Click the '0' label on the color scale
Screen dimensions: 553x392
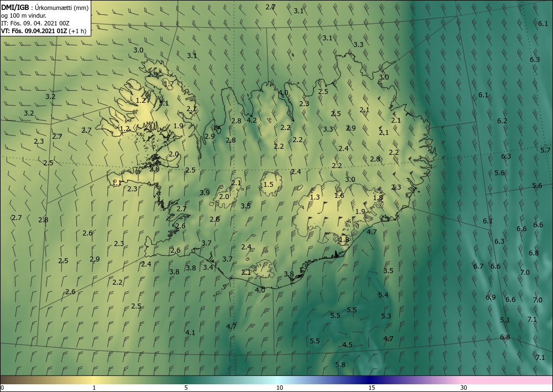tap(2, 388)
